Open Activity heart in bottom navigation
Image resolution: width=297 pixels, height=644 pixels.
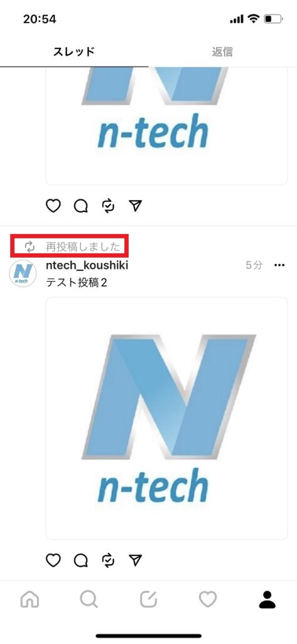click(208, 599)
